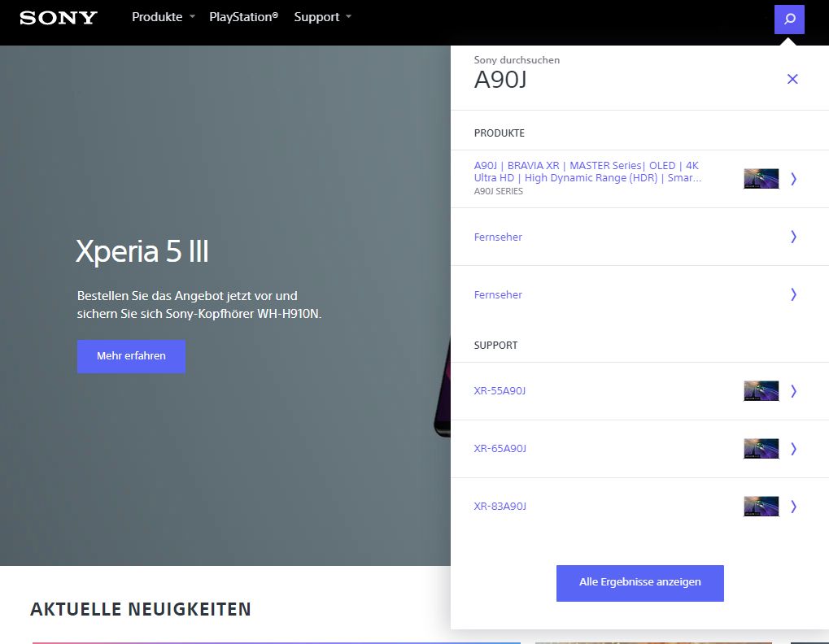Open the XR-65A90J support link

point(500,448)
